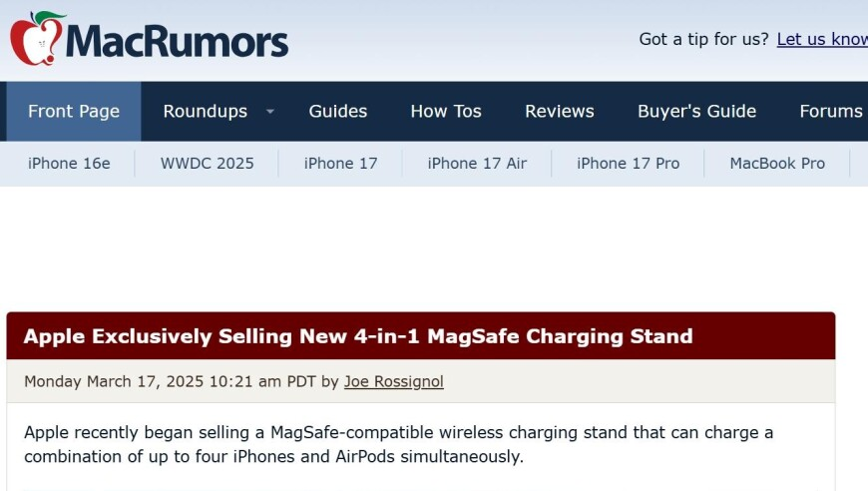868x491 pixels.
Task: Go to the iPhone 17 Pro topic
Action: [628, 164]
